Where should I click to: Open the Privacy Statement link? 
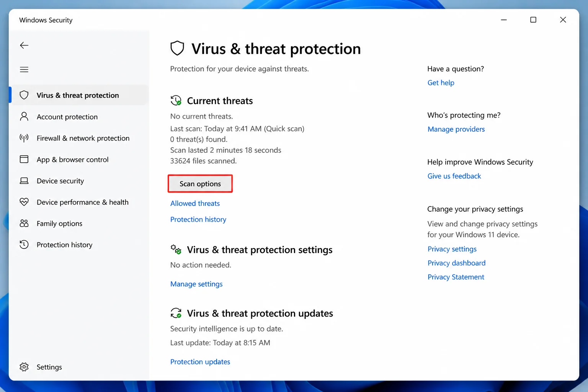pos(456,277)
